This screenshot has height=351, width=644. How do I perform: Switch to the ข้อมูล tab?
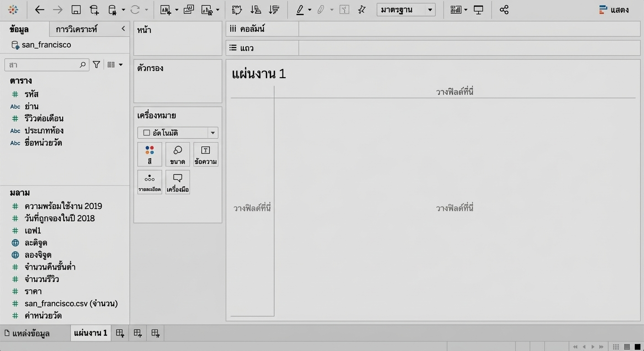coord(19,29)
